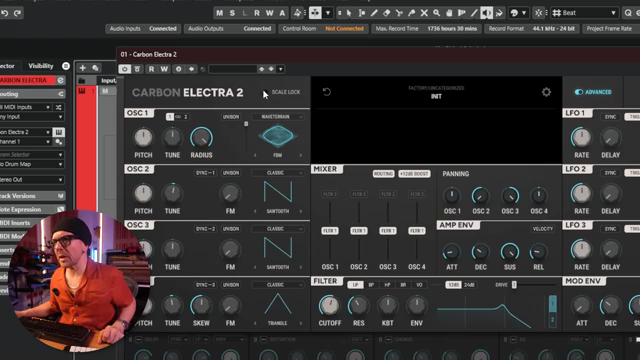
Task: Select the Object Selection arrow tool
Action: point(349,13)
